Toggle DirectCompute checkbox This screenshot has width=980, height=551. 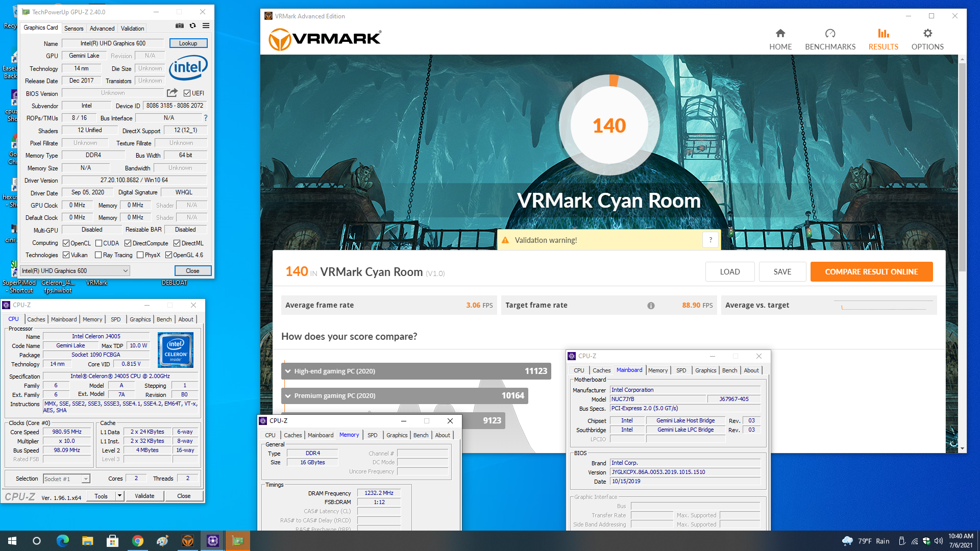[128, 243]
